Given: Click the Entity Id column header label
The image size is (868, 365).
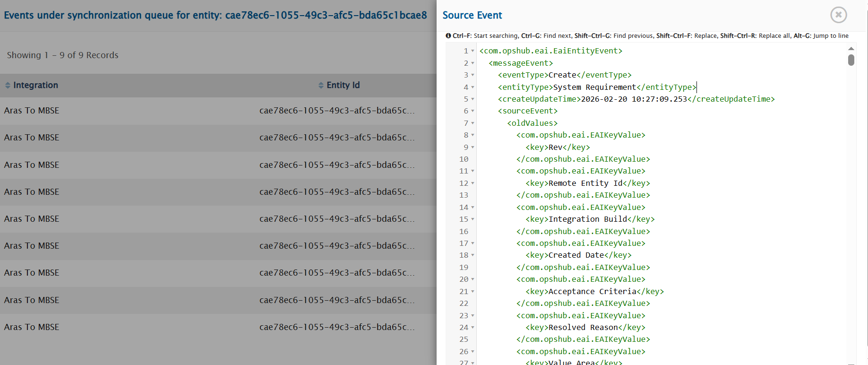Looking at the screenshot, I should tap(343, 85).
